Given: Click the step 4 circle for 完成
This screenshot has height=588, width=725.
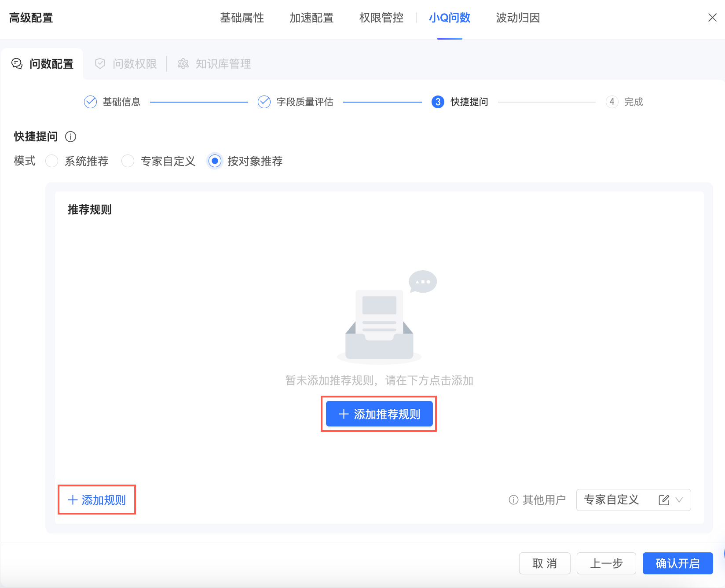Looking at the screenshot, I should tap(612, 102).
